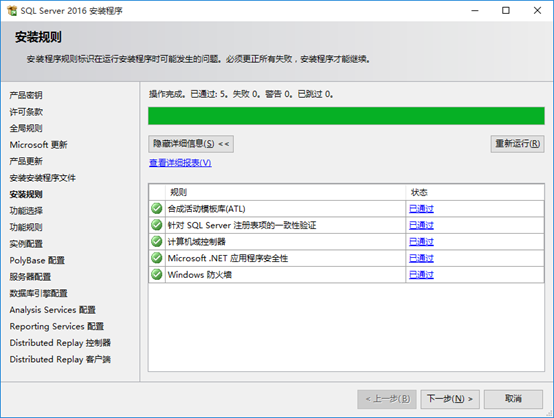
Task: Click the green check icon for SQL Server 注册表项 row
Action: tap(157, 225)
